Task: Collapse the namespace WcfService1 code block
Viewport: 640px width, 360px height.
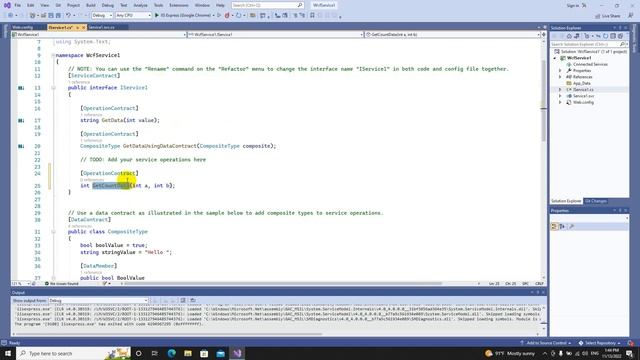Action: [x=53, y=55]
